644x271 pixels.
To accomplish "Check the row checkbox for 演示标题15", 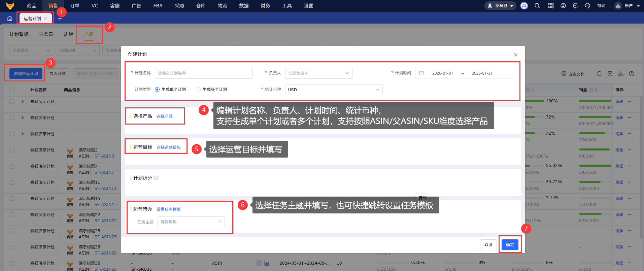I will [12, 199].
